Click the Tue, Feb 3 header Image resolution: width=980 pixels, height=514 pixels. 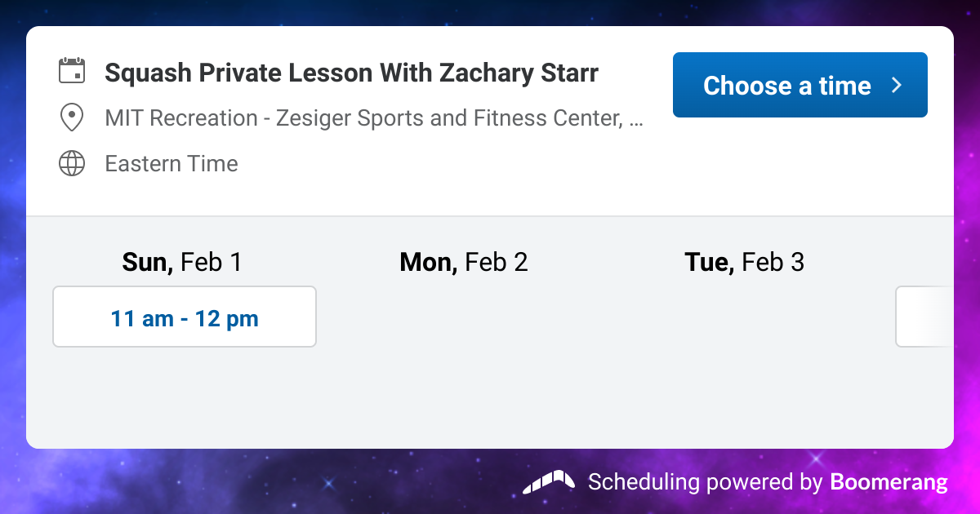744,262
